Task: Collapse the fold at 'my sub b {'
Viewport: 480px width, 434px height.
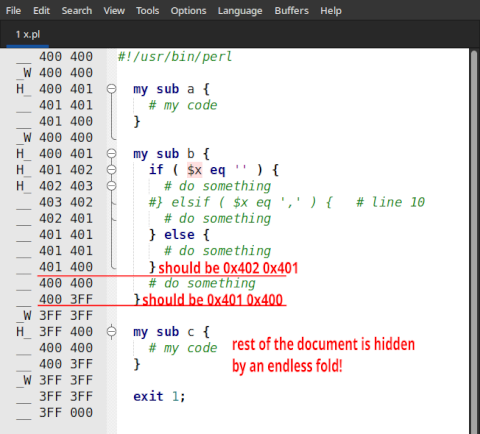Action: click(x=112, y=153)
